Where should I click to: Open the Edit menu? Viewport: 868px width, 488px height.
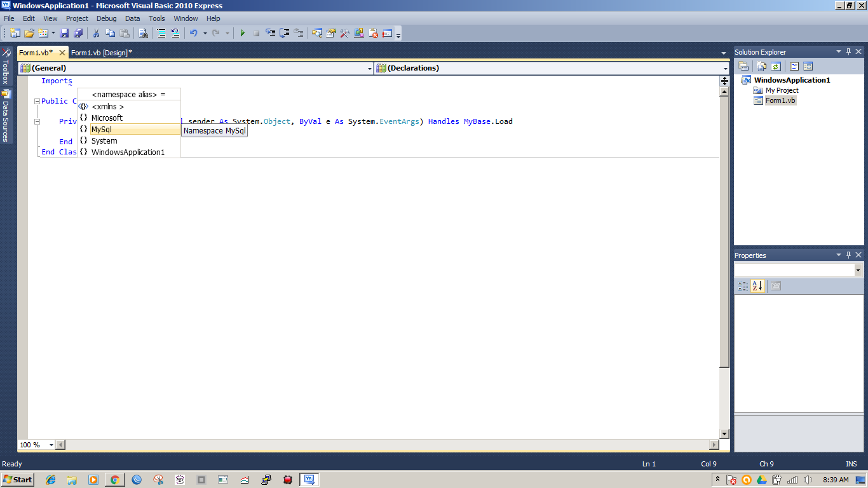point(29,18)
